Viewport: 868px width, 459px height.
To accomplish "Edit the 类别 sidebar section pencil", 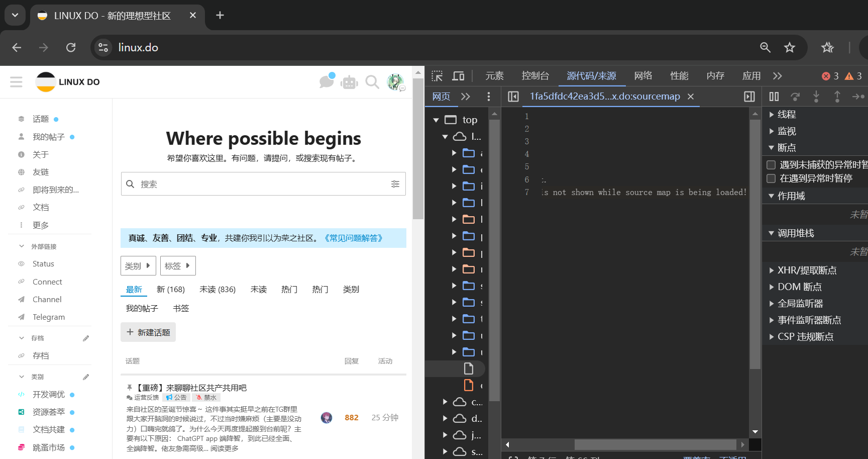I will (86, 377).
